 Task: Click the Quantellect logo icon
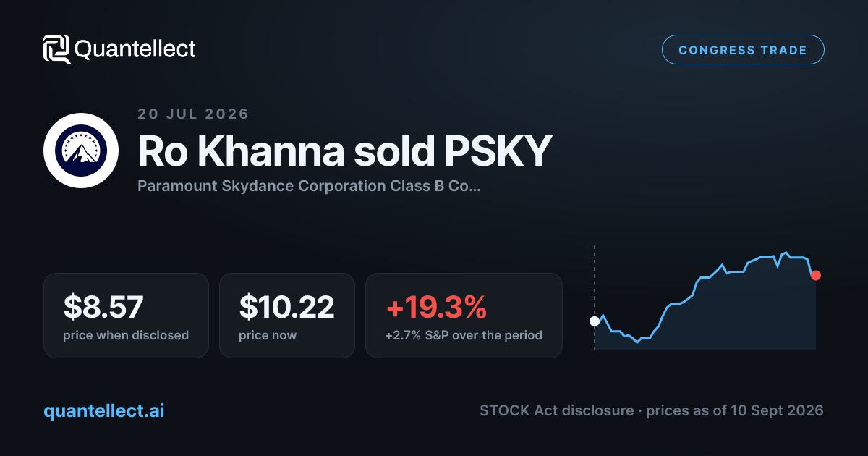[57, 49]
